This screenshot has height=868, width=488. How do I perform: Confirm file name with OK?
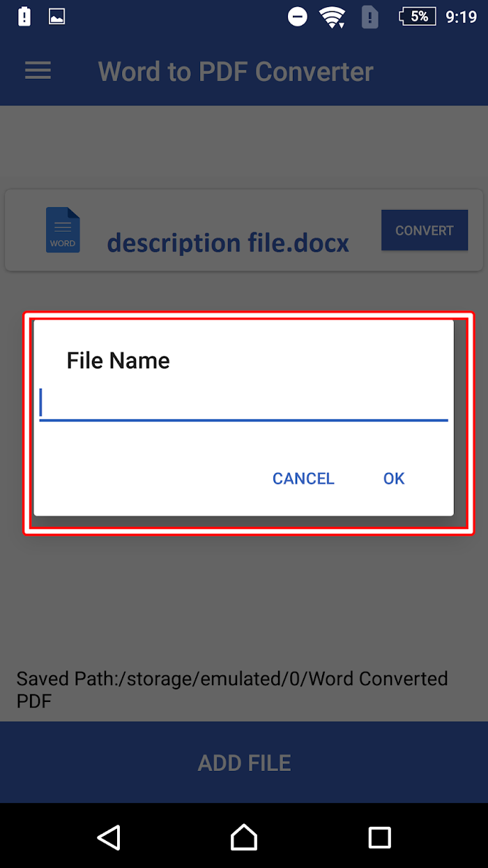[394, 478]
